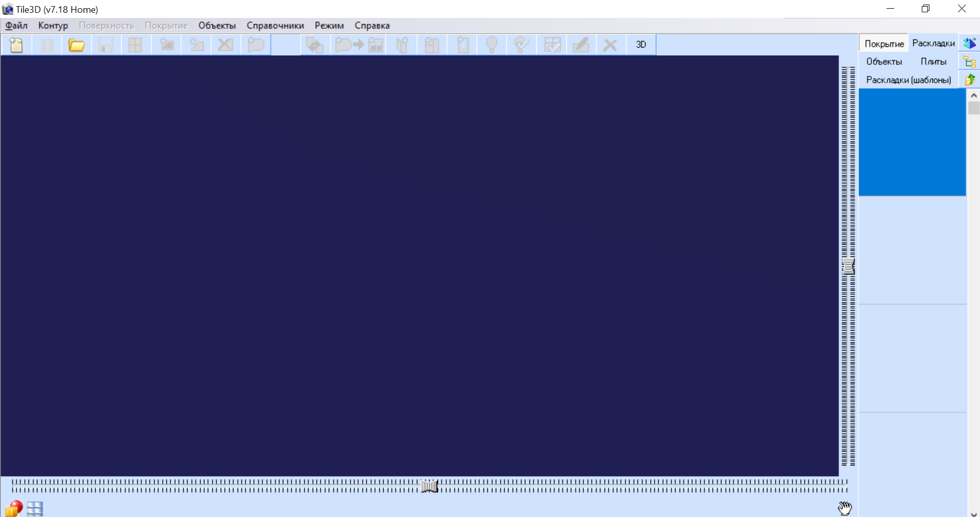Open the Контур menu
Screen dimensions: 980x517
[x=53, y=26]
